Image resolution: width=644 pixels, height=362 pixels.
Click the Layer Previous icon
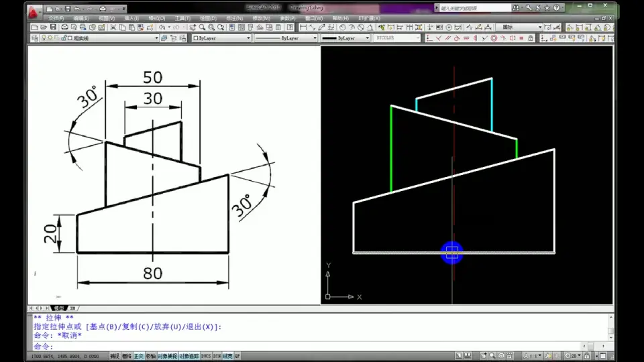(173, 38)
